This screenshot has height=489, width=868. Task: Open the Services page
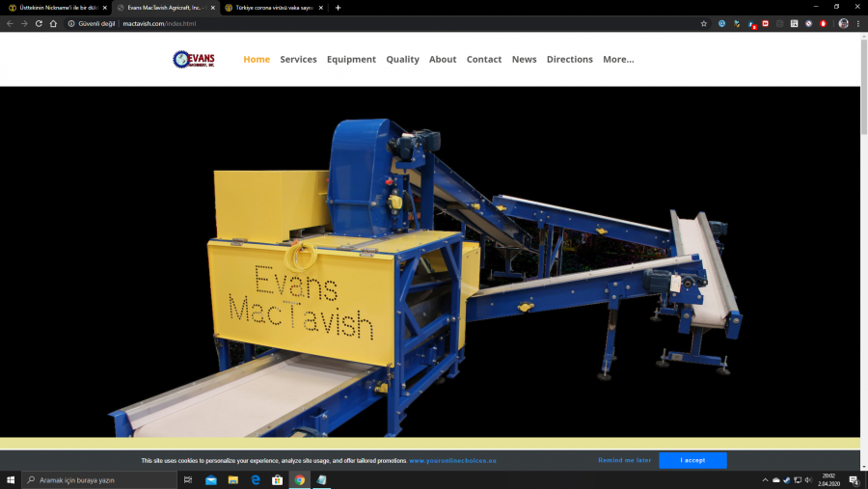pos(298,59)
